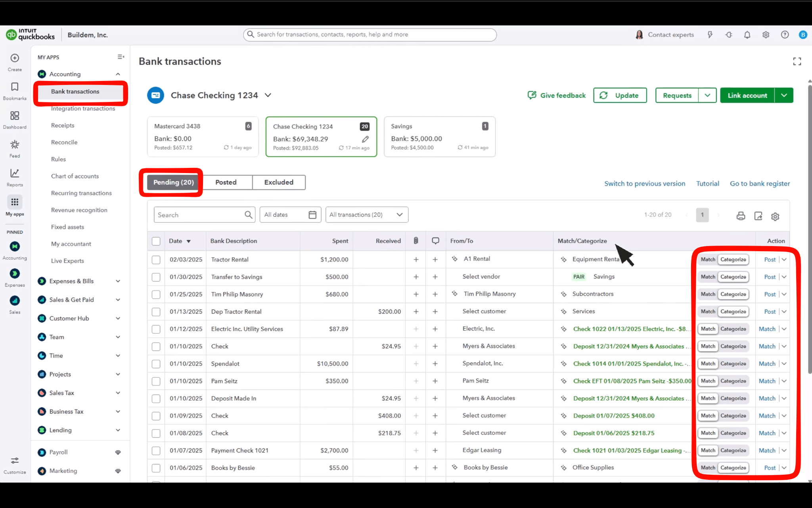Collapse the Accounting section
Viewport: 812px width, 508px height.
(x=118, y=74)
